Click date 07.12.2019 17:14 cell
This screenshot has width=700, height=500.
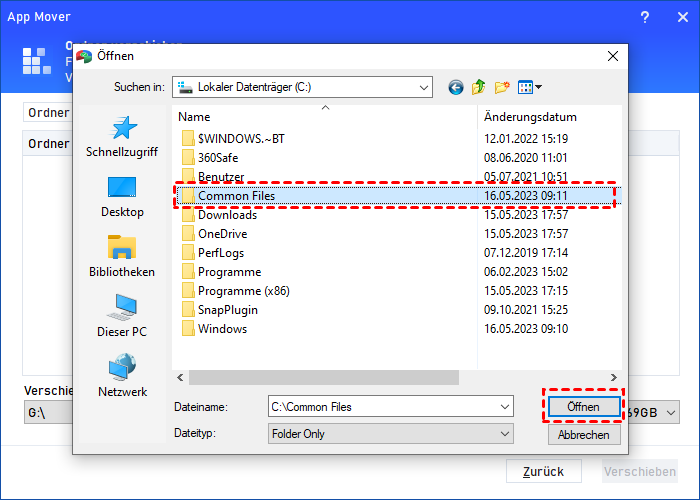[x=526, y=253]
